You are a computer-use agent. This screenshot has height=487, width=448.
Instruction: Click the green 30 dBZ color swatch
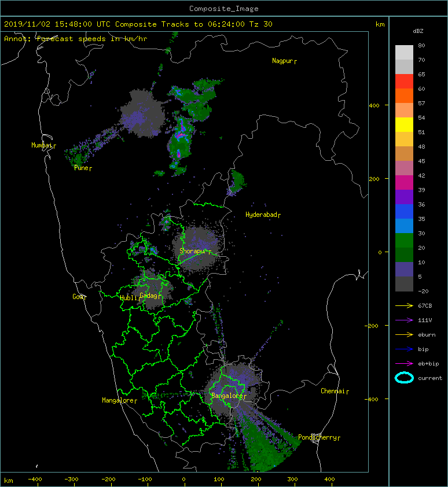[404, 240]
